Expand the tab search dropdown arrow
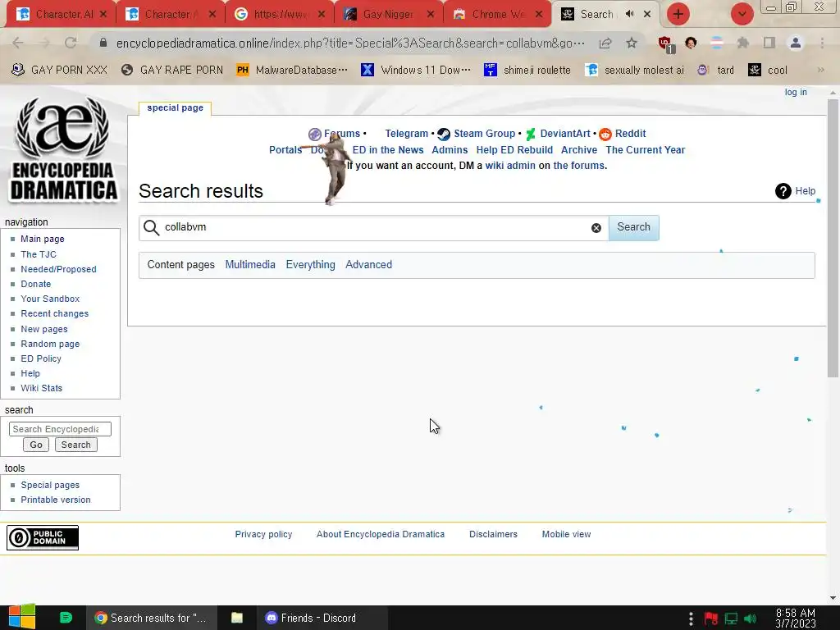The width and height of the screenshot is (840, 630). pyautogui.click(x=742, y=14)
